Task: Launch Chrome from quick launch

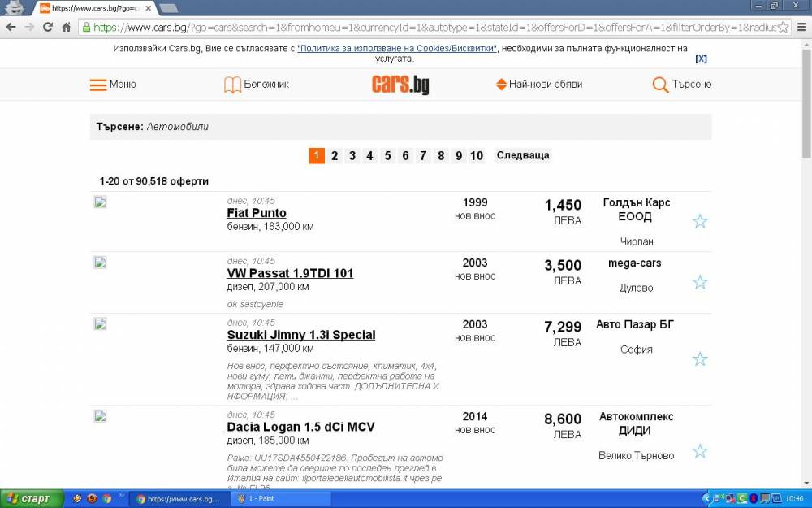Action: point(106,499)
